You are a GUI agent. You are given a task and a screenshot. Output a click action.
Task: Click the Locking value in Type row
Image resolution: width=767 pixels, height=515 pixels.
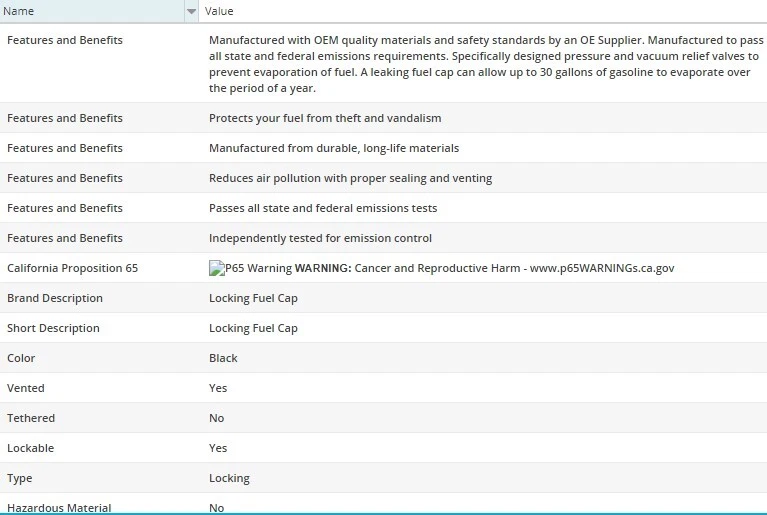[x=229, y=478]
